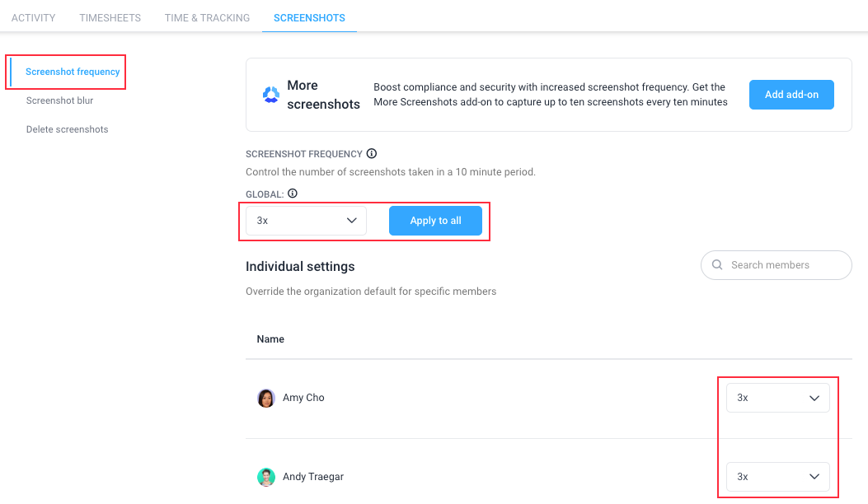
Task: Click the Add add-on button
Action: [x=791, y=95]
